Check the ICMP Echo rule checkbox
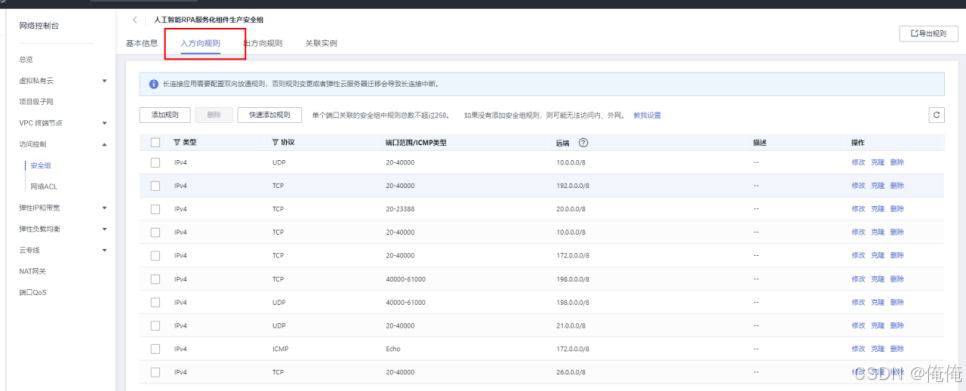The image size is (966, 391). tap(155, 349)
